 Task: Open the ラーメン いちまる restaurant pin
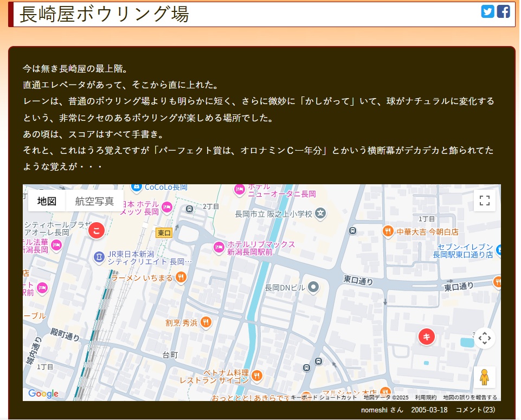point(181,277)
